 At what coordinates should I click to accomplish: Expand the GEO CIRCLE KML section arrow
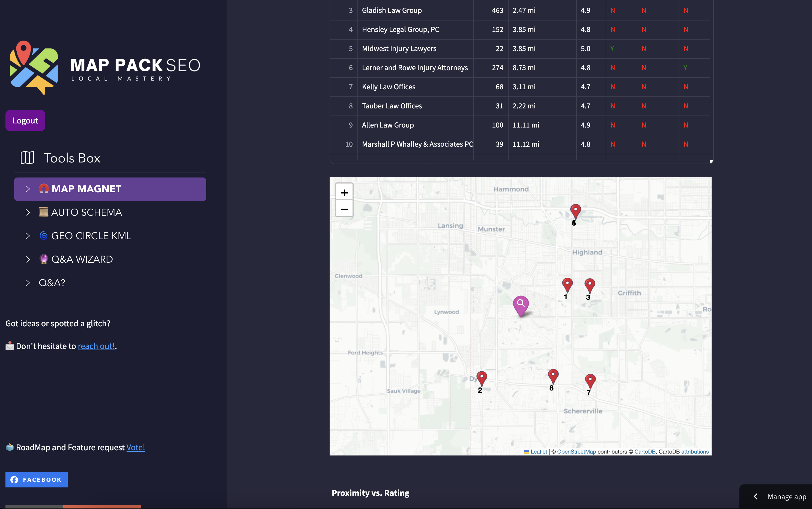click(28, 236)
